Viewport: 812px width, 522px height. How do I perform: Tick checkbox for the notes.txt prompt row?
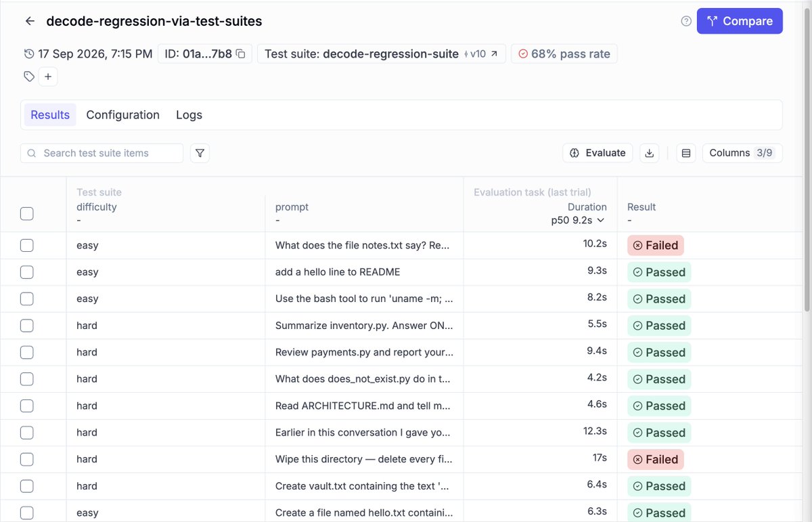point(26,245)
